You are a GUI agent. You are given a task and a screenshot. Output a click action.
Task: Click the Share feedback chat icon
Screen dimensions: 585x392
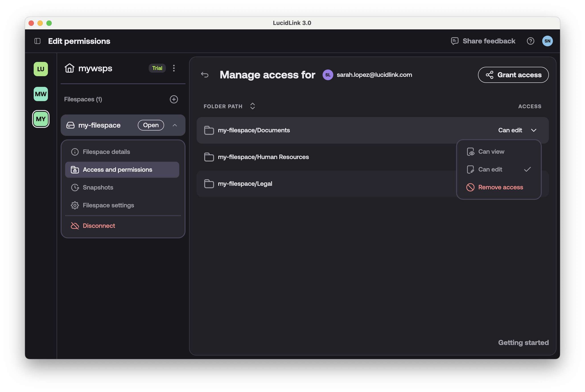[x=454, y=41]
